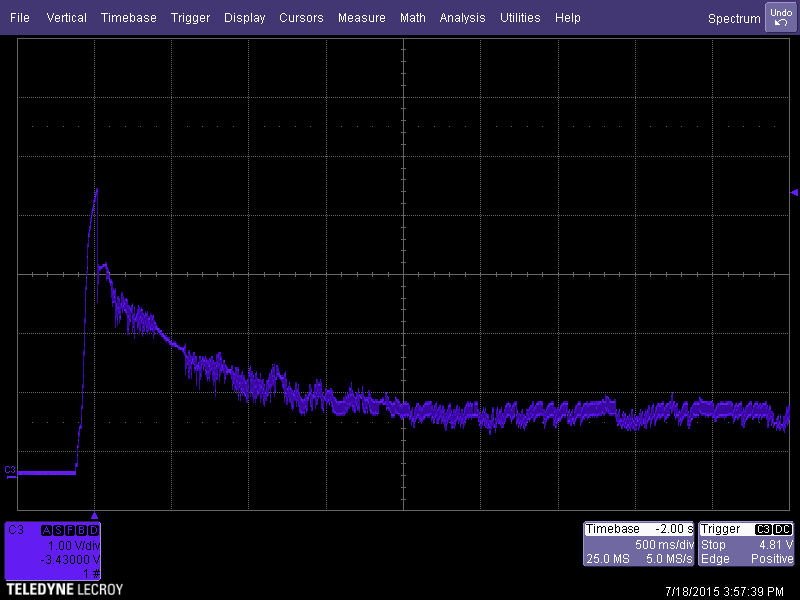Open the Analysis menu
Viewport: 800px width, 600px height.
pyautogui.click(x=462, y=18)
